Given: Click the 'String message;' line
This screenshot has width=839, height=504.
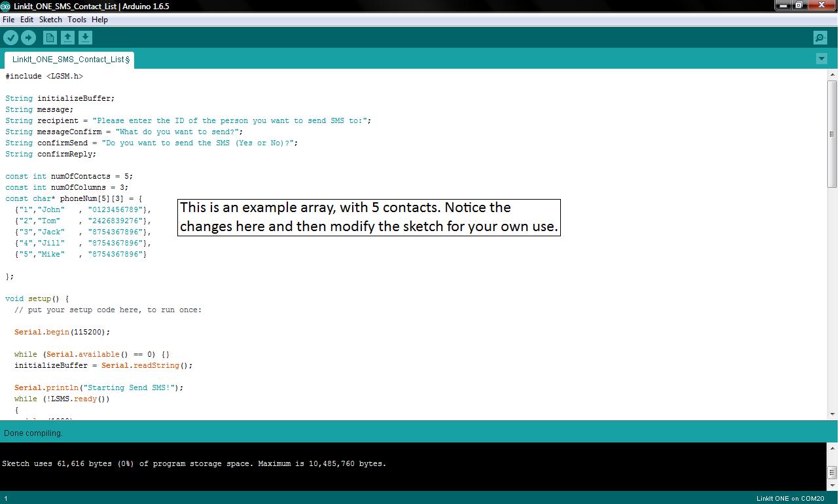Looking at the screenshot, I should 39,109.
